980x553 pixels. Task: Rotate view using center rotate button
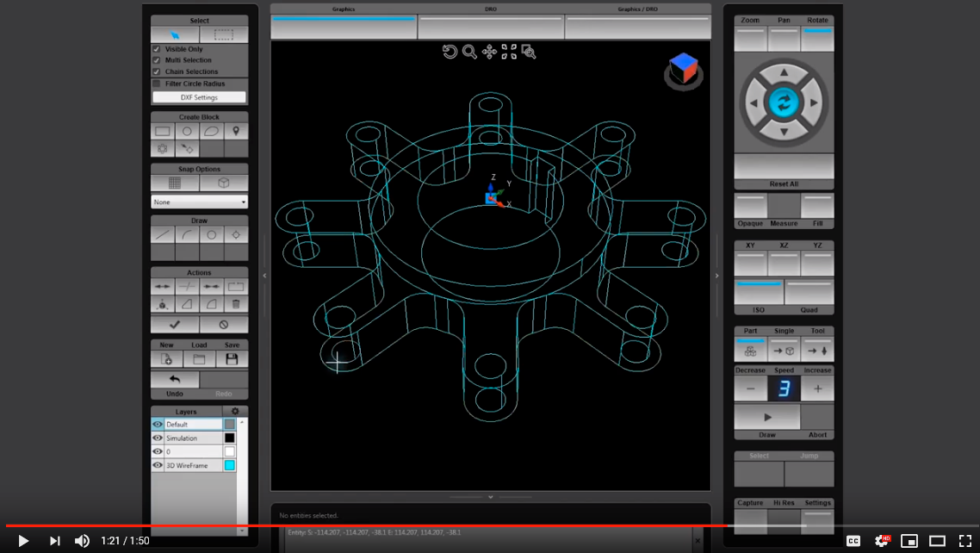784,103
